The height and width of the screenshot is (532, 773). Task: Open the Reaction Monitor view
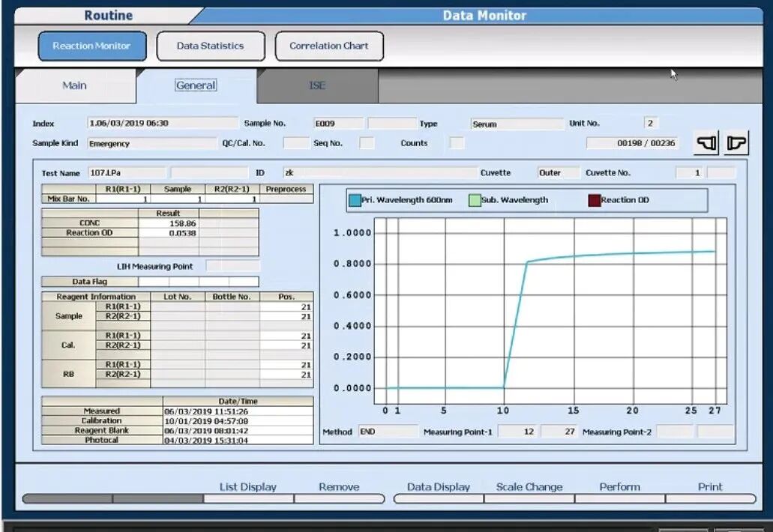(x=92, y=46)
